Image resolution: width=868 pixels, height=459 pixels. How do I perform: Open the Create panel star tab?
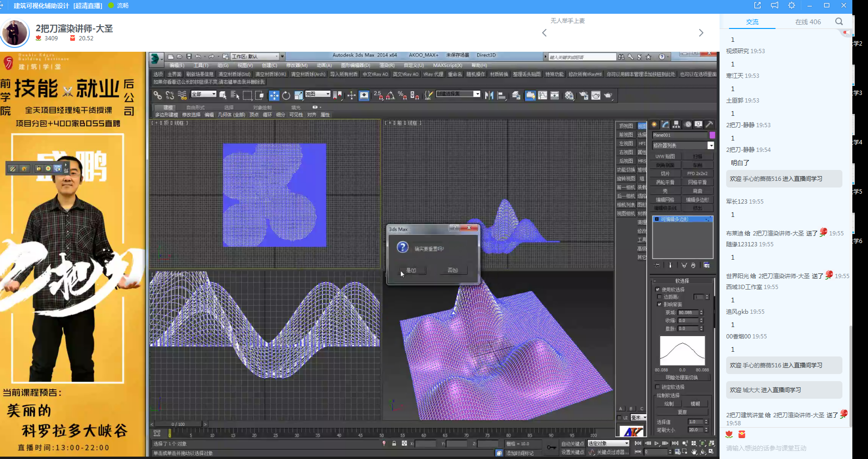coord(655,124)
